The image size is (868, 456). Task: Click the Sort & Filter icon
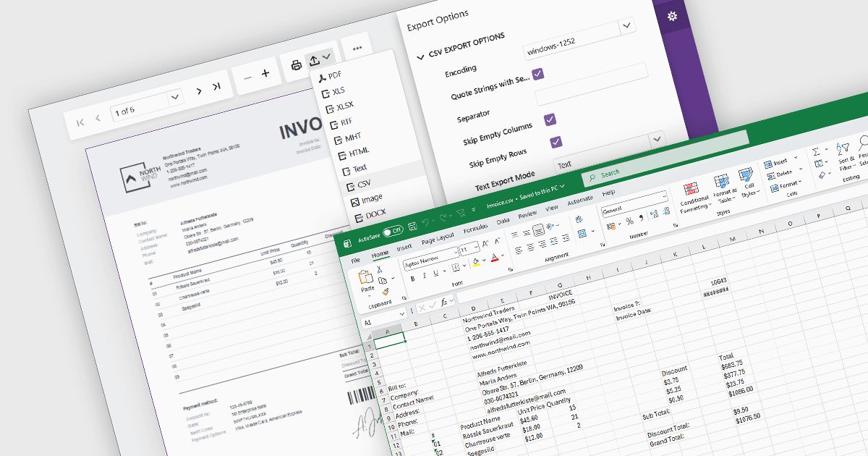[x=844, y=151]
